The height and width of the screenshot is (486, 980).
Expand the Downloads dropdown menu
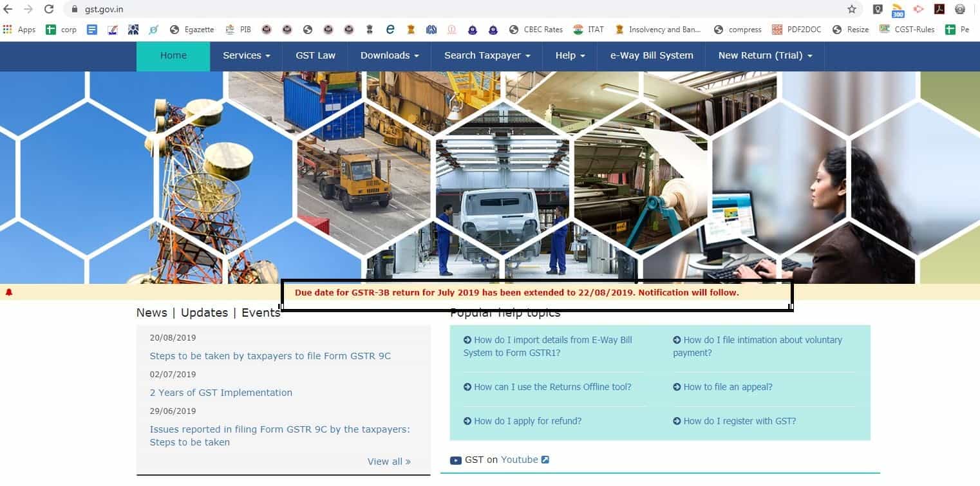tap(390, 55)
